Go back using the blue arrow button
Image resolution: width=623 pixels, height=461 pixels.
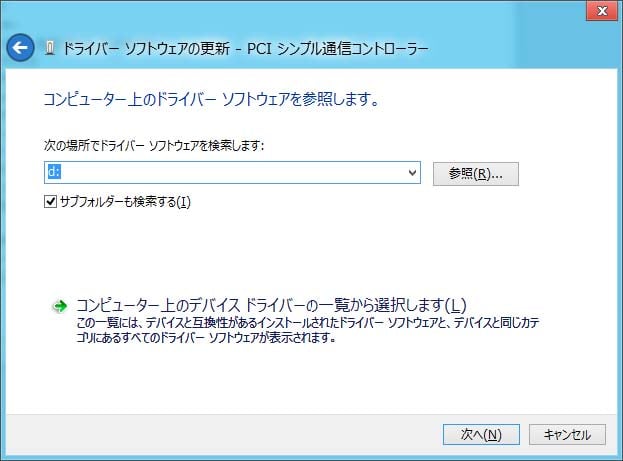click(x=20, y=48)
